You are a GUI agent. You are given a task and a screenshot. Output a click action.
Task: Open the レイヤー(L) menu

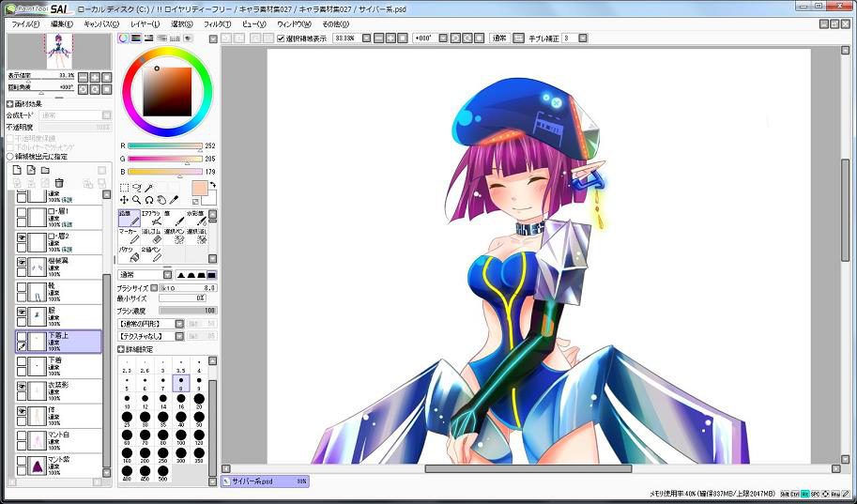tap(145, 23)
